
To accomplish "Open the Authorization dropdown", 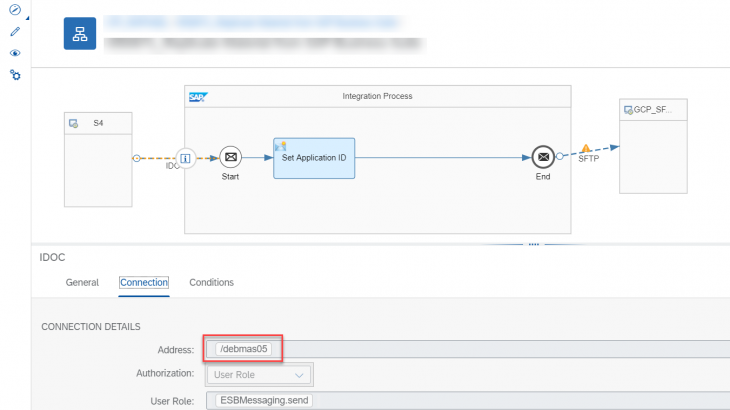I will [x=260, y=375].
